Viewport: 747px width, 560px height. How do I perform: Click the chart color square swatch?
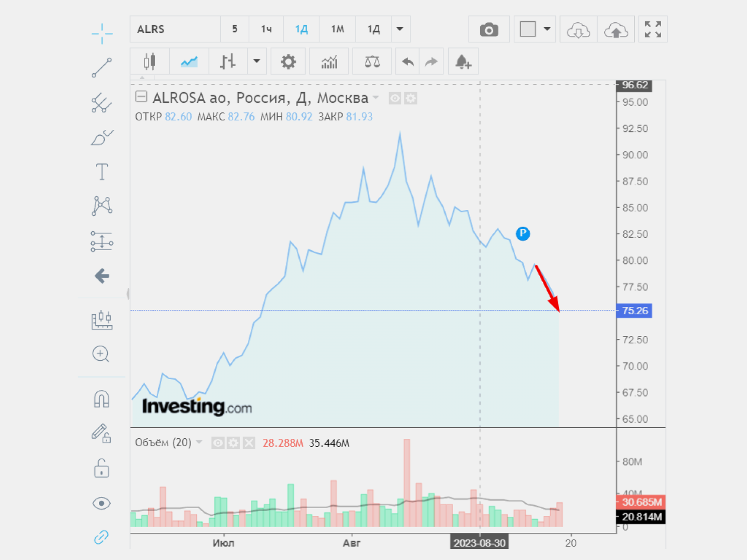[x=527, y=29]
